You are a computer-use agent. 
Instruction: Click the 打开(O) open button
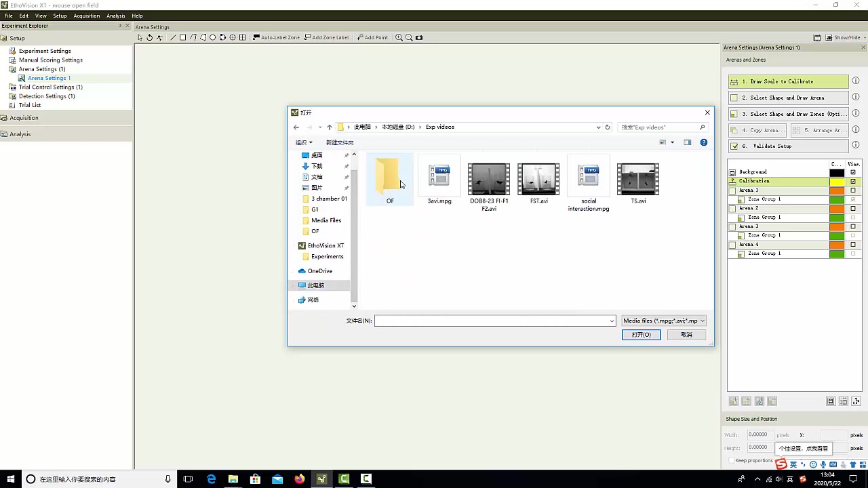(641, 335)
